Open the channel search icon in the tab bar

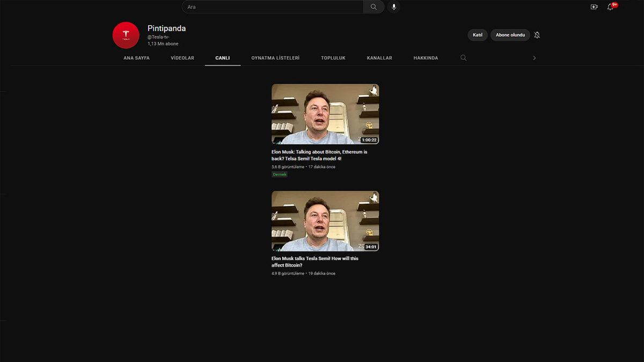coord(463,57)
